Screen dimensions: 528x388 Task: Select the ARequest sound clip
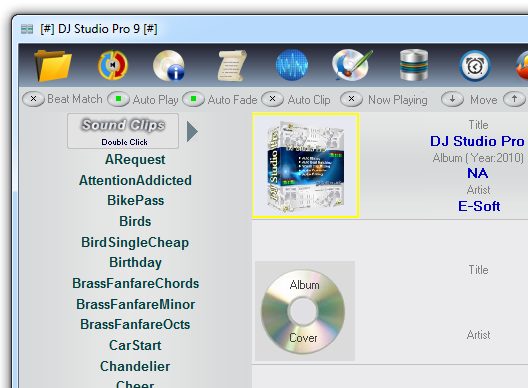(135, 159)
